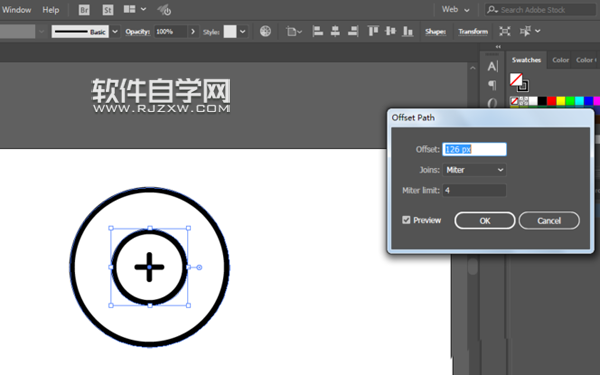Open arrange documents dropdown arrow
Image resolution: width=600 pixels, height=375 pixels.
pos(143,9)
